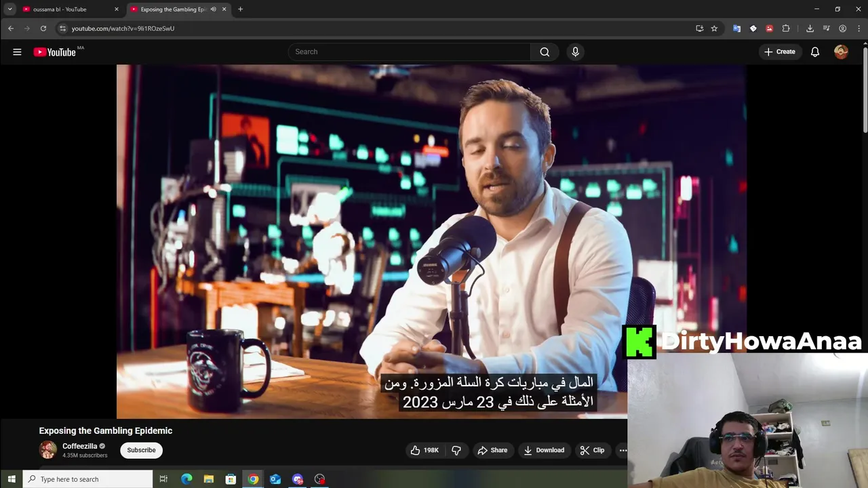This screenshot has width=868, height=488.
Task: Open Chrome three-dot menu
Action: pos(858,28)
